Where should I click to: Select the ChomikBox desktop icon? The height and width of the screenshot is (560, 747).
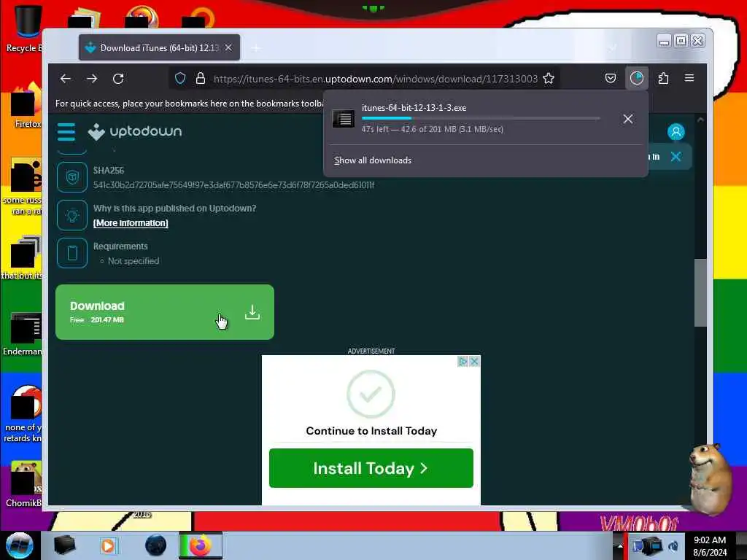pyautogui.click(x=24, y=484)
